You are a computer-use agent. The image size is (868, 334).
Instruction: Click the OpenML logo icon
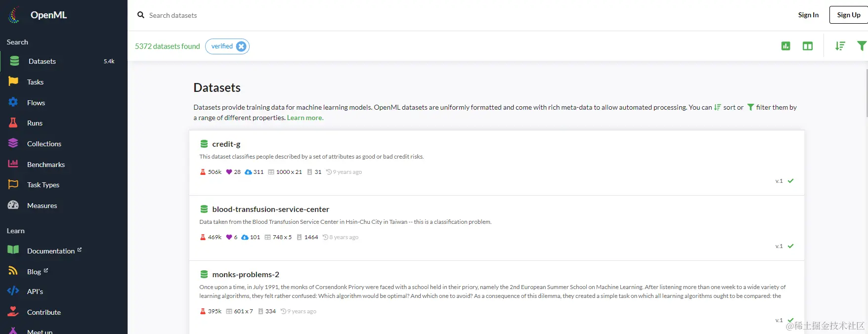[x=14, y=15]
